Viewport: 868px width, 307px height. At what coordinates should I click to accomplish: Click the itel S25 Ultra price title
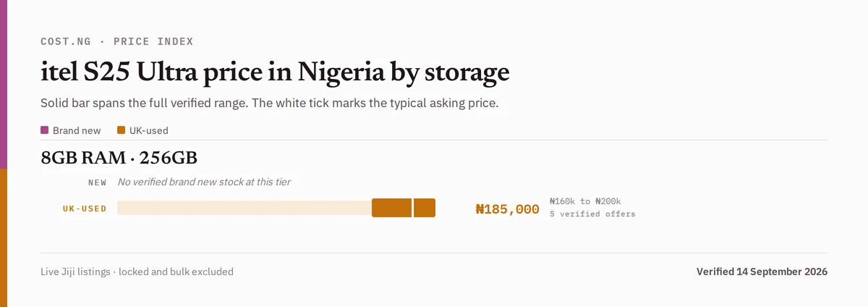coord(275,72)
